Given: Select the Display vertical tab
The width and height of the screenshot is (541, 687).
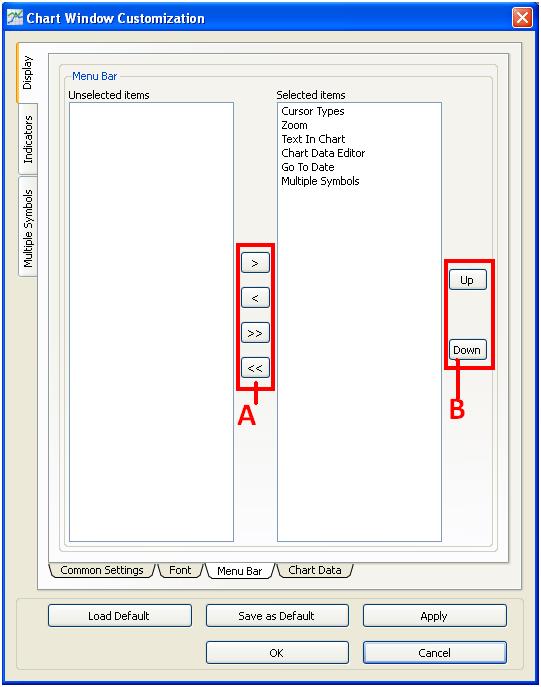Looking at the screenshot, I should 28,73.
